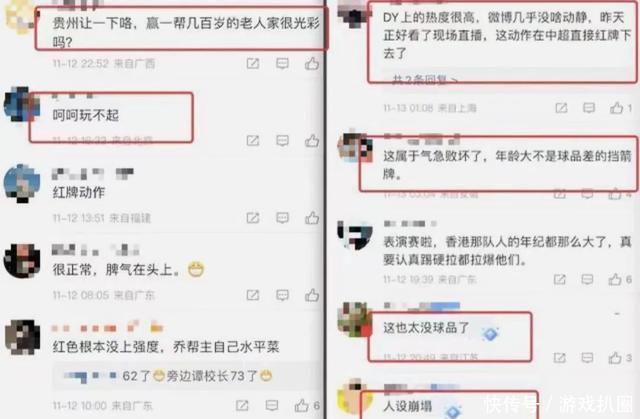640x419 pixels.
Task: Open username above '很正常，脾气在头上'
Action: point(96,250)
